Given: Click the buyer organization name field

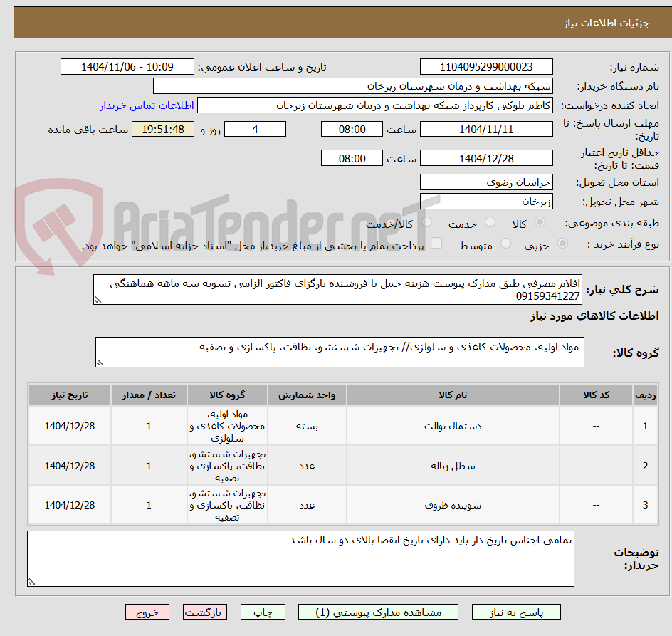Looking at the screenshot, I should (352, 86).
